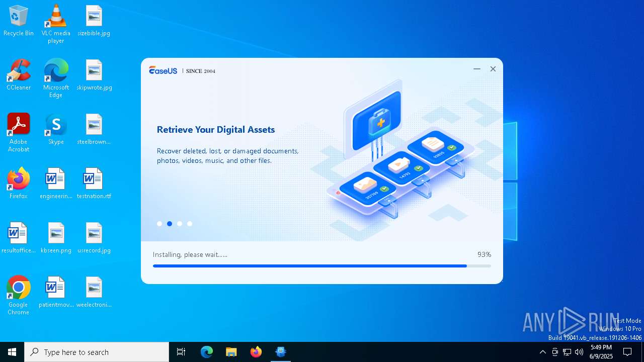Open CCleaner desktop shortcut
644x362 pixels.
click(x=19, y=75)
